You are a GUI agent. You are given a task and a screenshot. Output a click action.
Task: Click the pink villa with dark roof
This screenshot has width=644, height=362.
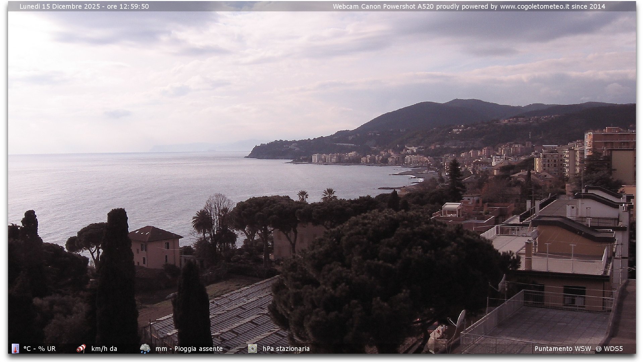pos(155,246)
